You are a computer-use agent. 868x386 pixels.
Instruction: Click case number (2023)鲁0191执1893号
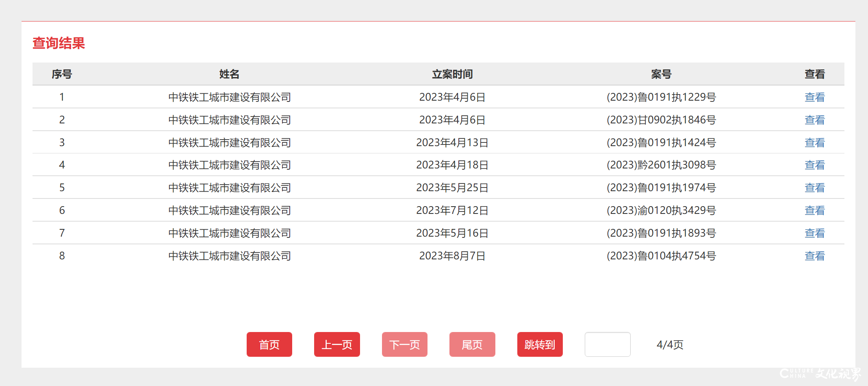tap(661, 233)
